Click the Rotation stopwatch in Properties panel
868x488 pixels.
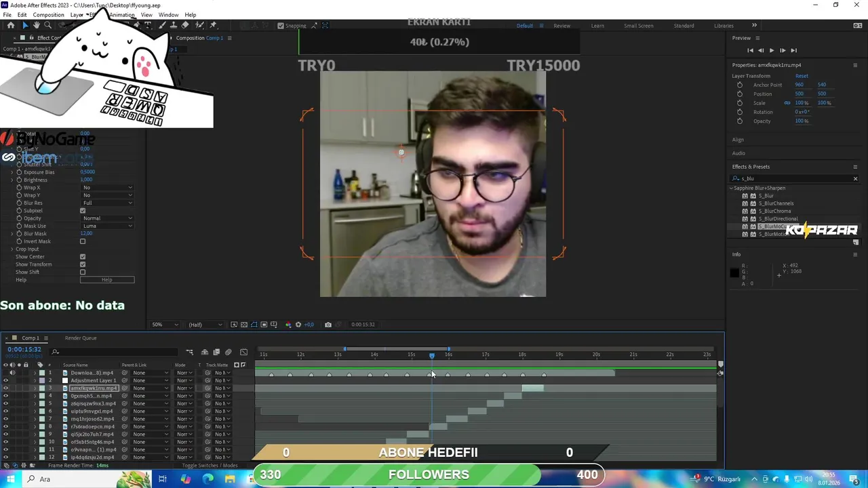[740, 112]
